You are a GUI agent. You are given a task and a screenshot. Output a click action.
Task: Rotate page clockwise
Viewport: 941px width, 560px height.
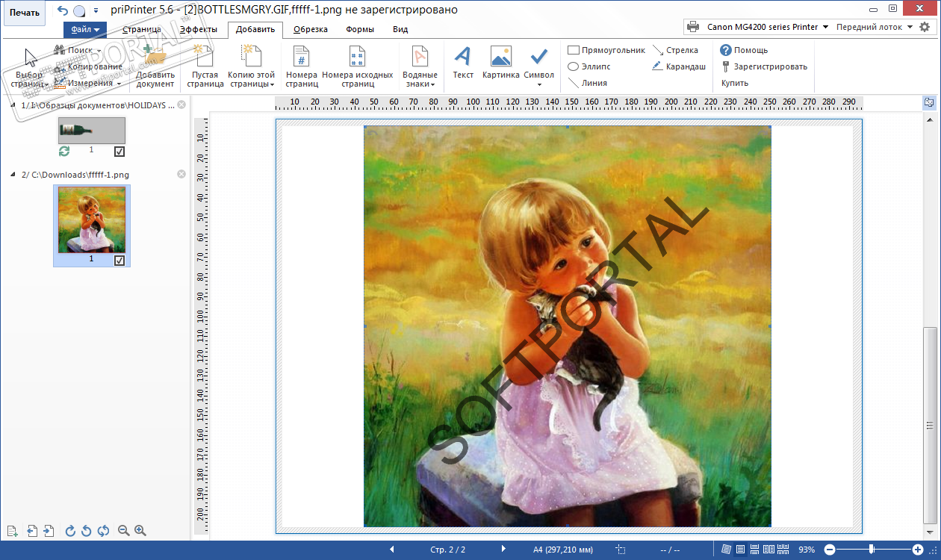pyautogui.click(x=70, y=531)
